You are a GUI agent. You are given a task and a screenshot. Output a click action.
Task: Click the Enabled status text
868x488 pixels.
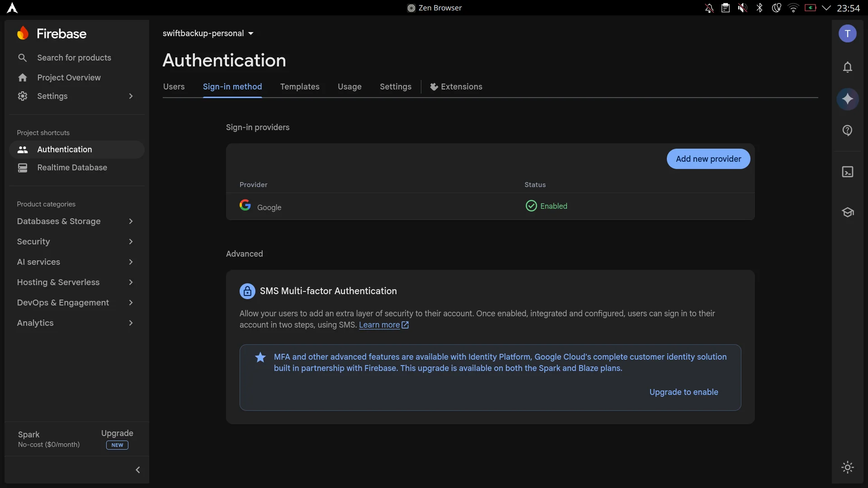pyautogui.click(x=554, y=206)
